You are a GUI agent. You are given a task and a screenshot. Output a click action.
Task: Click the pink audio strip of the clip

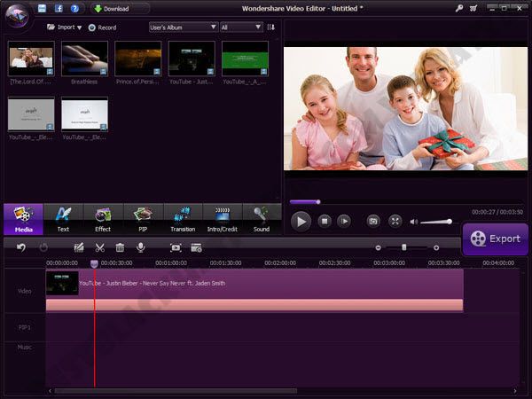(x=254, y=305)
